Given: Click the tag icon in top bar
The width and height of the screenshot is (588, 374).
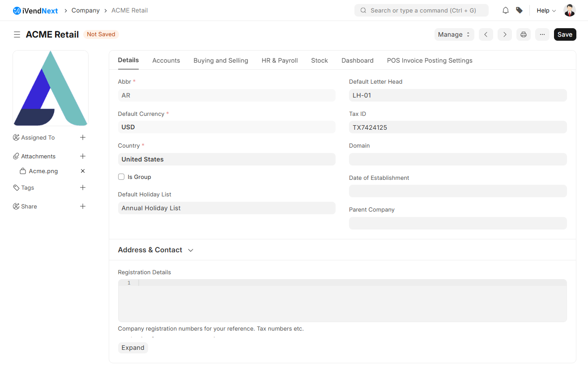Looking at the screenshot, I should tap(519, 10).
